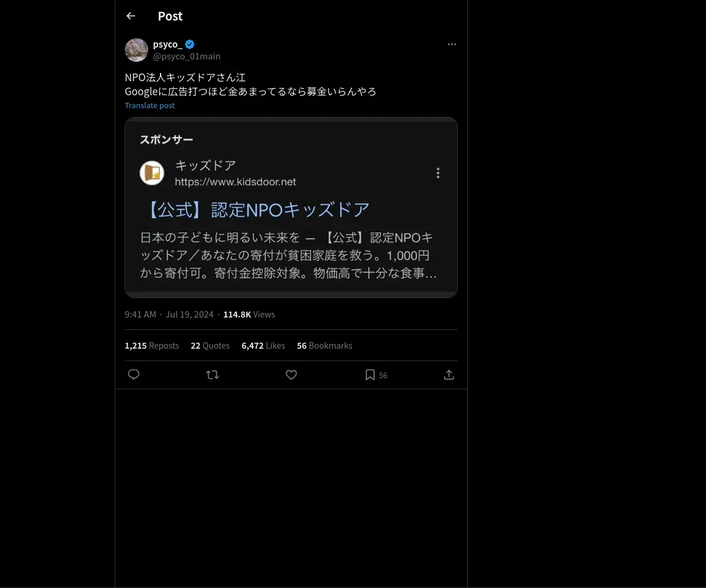
Task: Share the post via the upload arrow icon
Action: [449, 375]
